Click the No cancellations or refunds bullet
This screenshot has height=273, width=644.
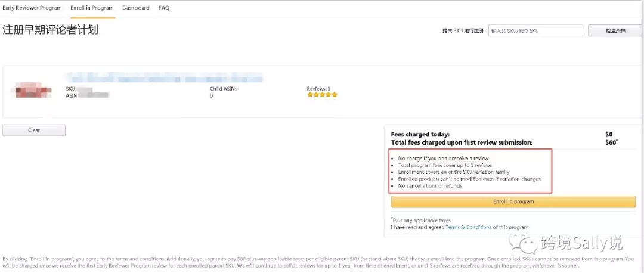430,186
